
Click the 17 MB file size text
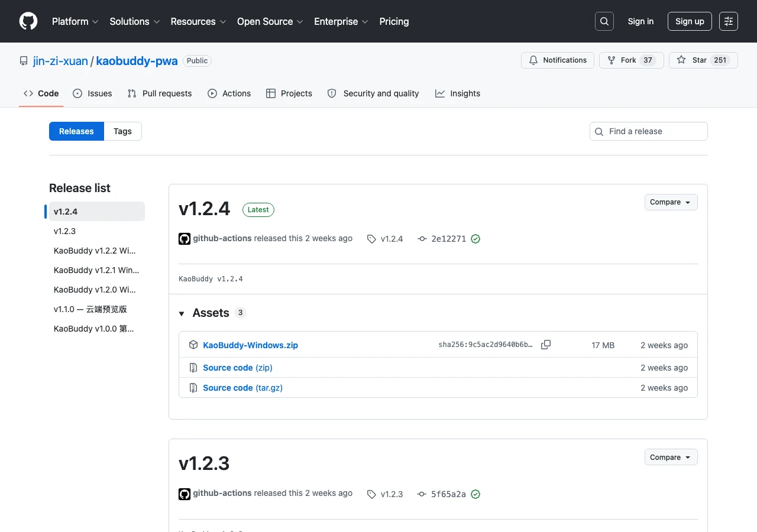(603, 345)
